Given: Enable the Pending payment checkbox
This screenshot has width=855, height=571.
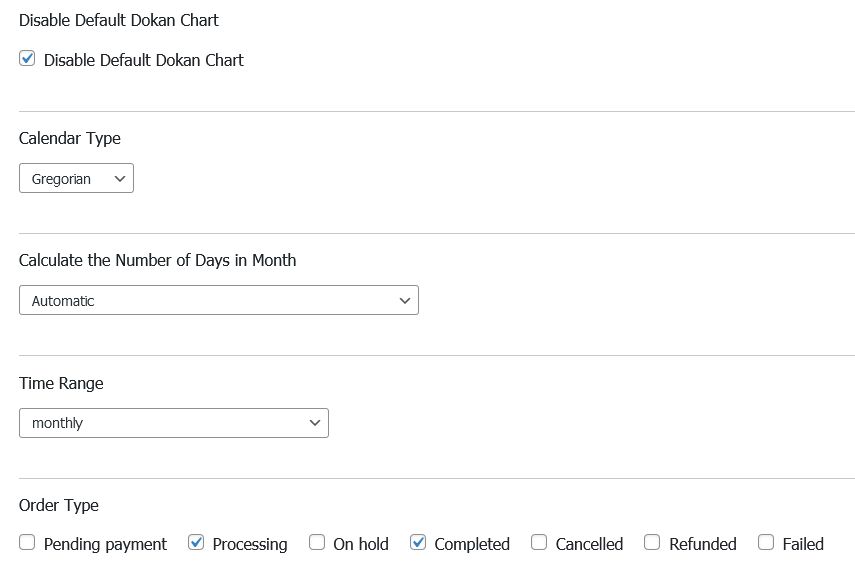Looking at the screenshot, I should click(x=27, y=543).
